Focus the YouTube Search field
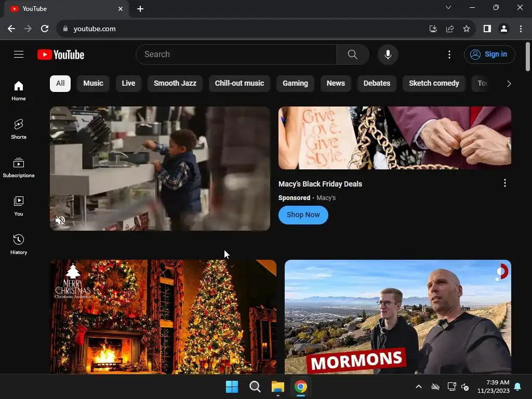 pos(236,54)
